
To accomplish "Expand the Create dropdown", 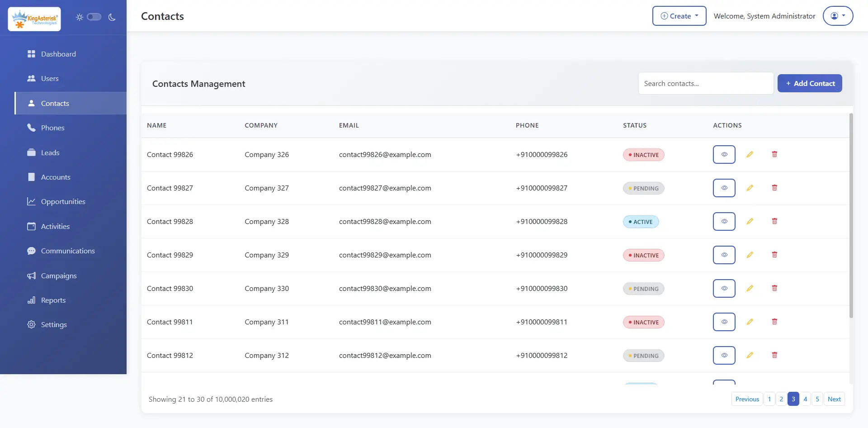I will pyautogui.click(x=679, y=16).
